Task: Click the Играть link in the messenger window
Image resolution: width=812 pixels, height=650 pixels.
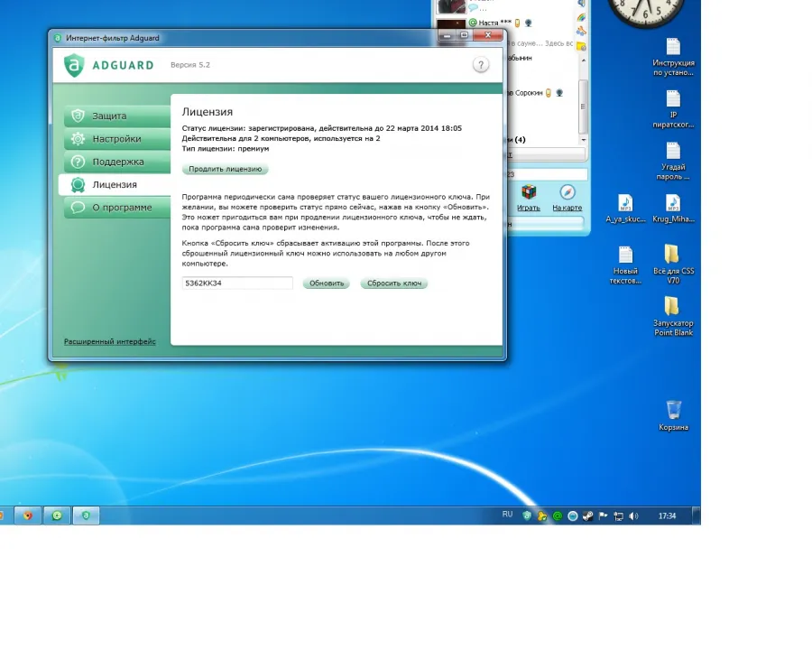Action: (x=528, y=208)
